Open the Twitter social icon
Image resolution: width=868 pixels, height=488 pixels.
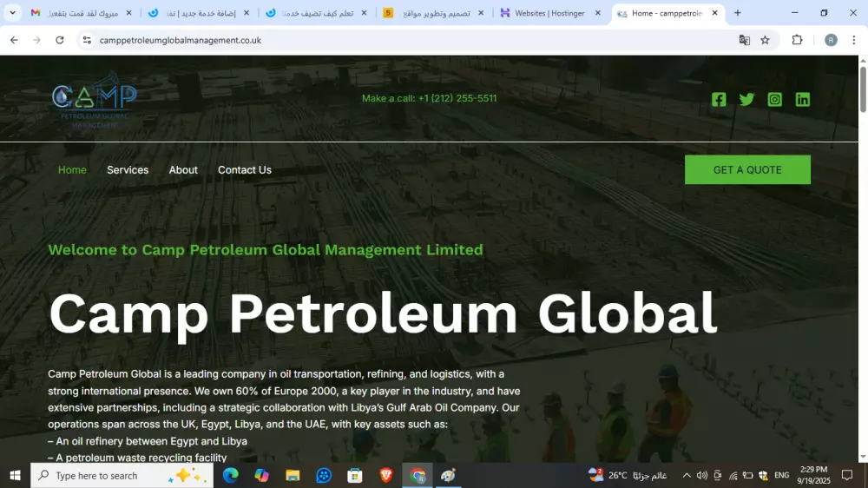coord(746,99)
